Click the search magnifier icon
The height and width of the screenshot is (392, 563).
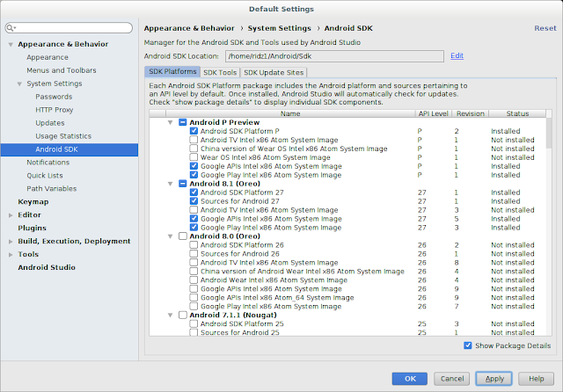(10, 28)
